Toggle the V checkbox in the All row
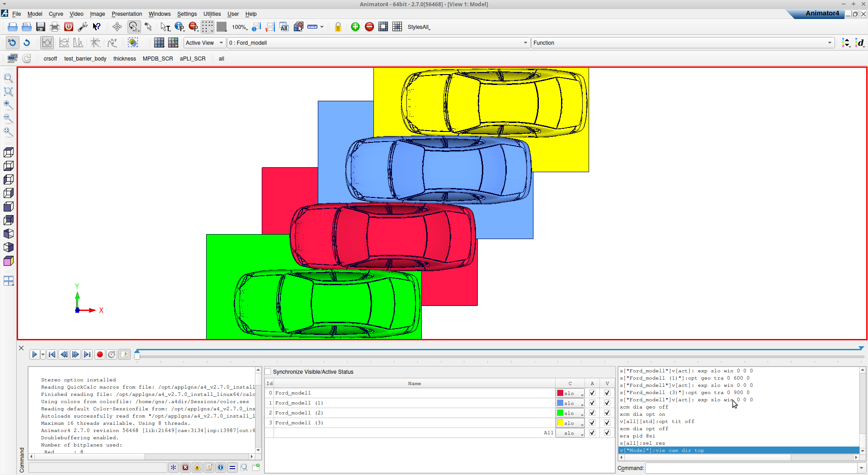The height and width of the screenshot is (475, 868). 607,433
